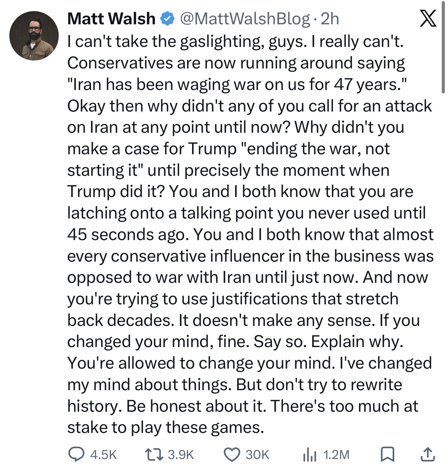Viewport: 448px width, 476px height.
Task: Bookmark this post
Action: pyautogui.click(x=387, y=454)
